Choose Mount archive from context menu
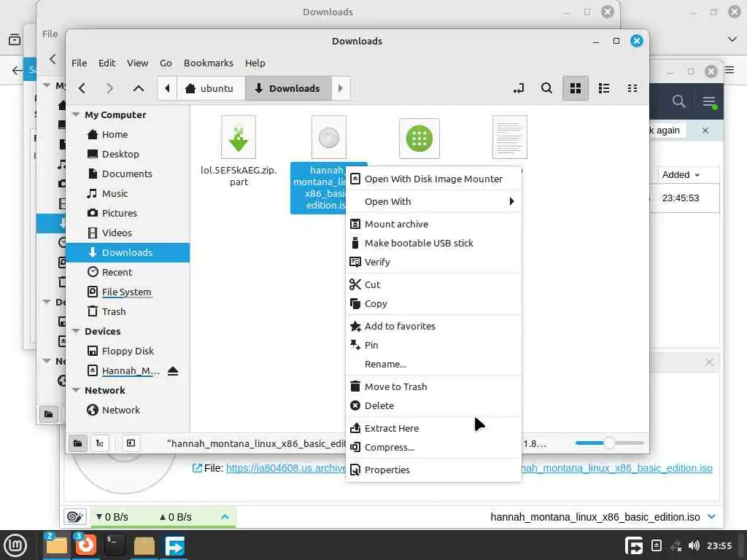This screenshot has width=747, height=560. point(433,224)
